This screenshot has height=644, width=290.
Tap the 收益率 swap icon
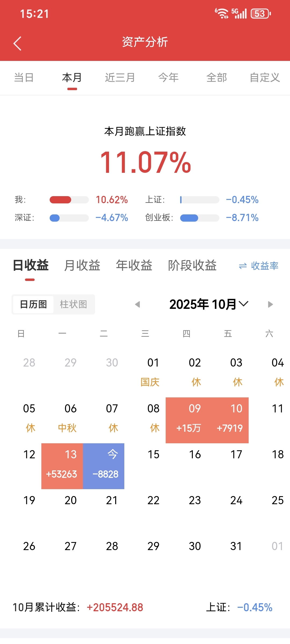pos(243,266)
